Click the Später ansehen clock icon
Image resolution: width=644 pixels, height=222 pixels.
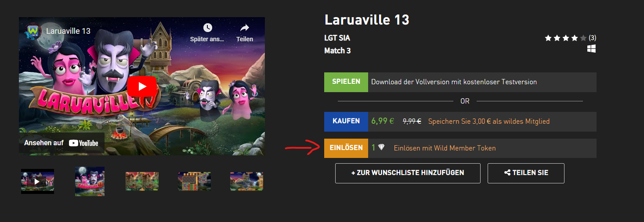[x=207, y=28]
